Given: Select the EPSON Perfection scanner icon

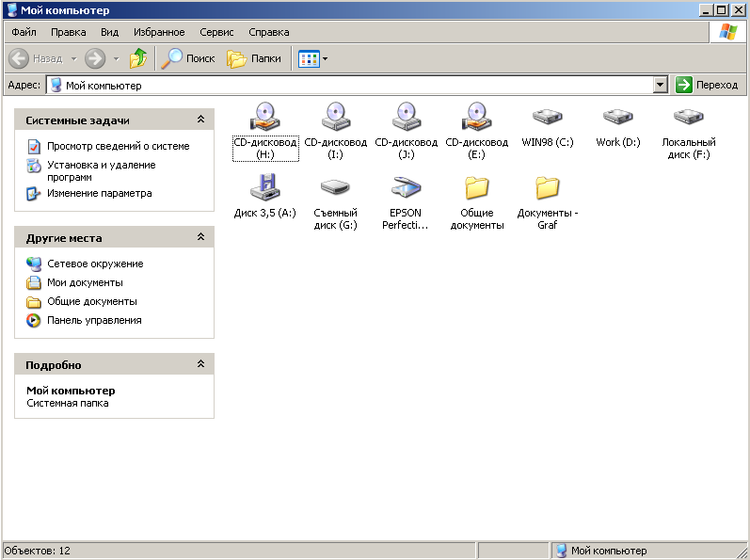Looking at the screenshot, I should click(x=407, y=187).
